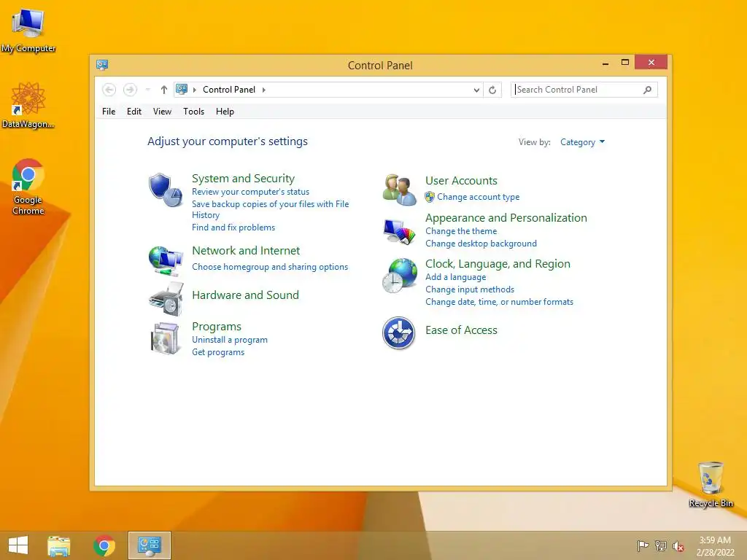
Task: Click the taskbar clock and date
Action: [715, 546]
